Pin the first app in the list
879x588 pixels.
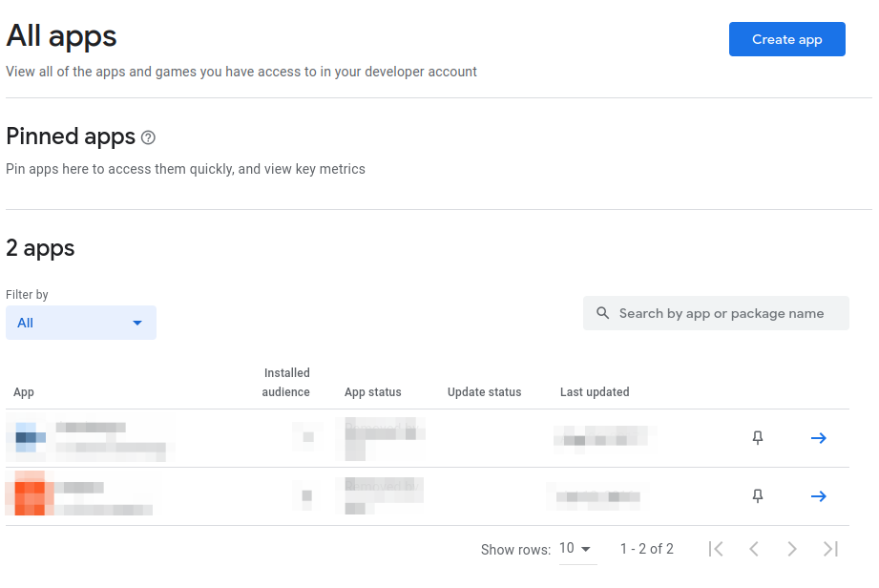(757, 437)
